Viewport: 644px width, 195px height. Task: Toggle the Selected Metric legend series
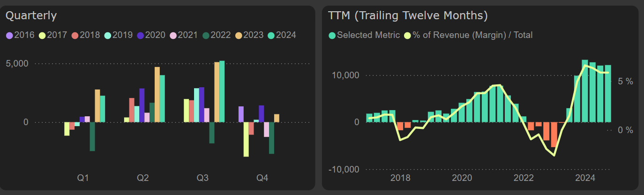pos(365,35)
